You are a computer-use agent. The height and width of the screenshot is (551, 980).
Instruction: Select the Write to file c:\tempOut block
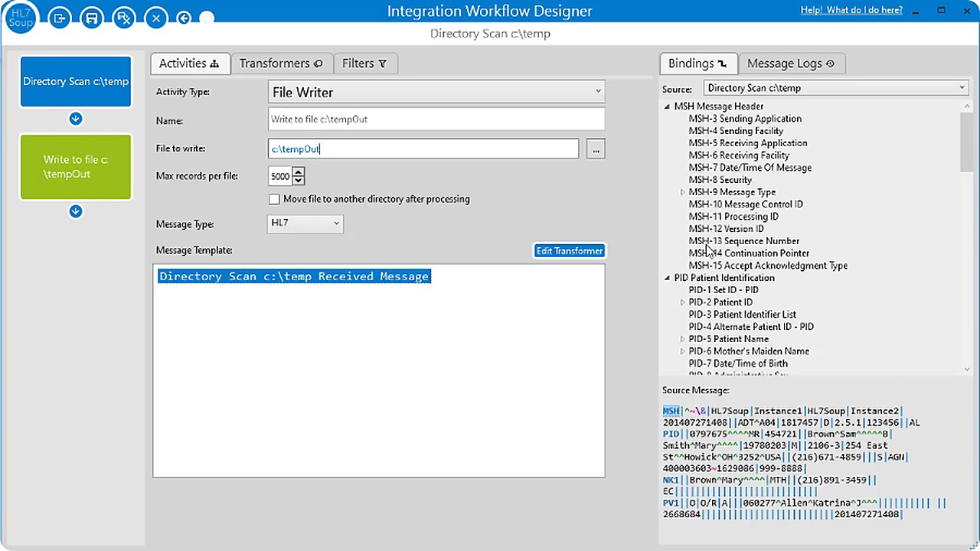[76, 167]
